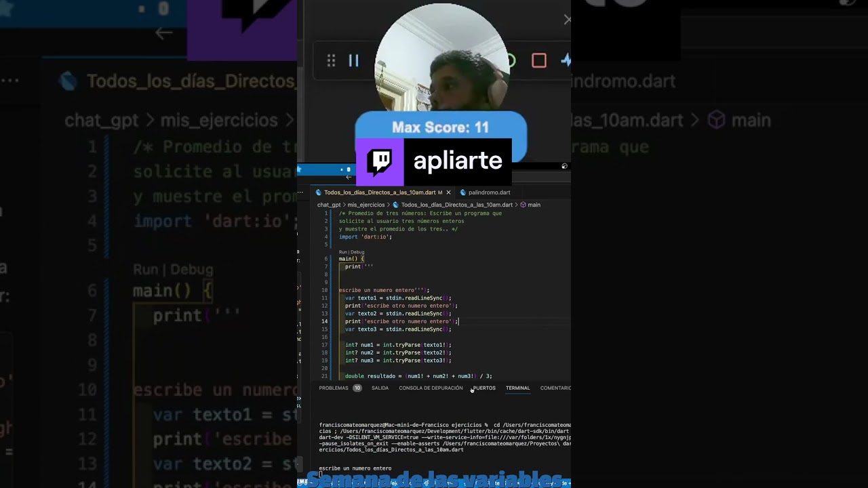Click line 13 var texto2 declaration
This screenshot has height=488, width=868.
click(x=398, y=314)
